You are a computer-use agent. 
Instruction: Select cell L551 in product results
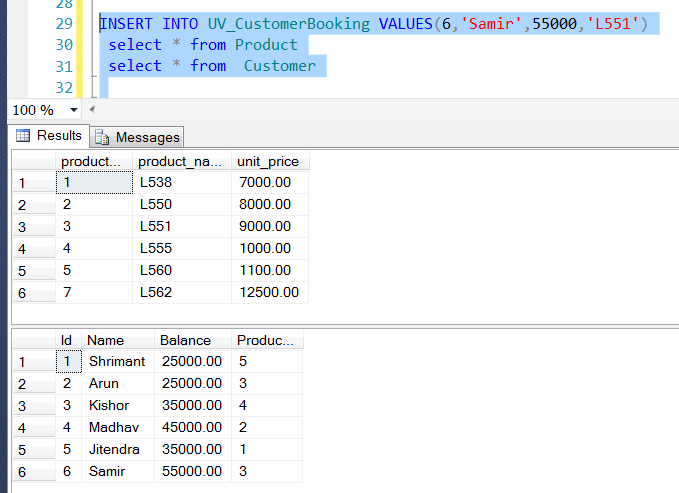pos(182,227)
